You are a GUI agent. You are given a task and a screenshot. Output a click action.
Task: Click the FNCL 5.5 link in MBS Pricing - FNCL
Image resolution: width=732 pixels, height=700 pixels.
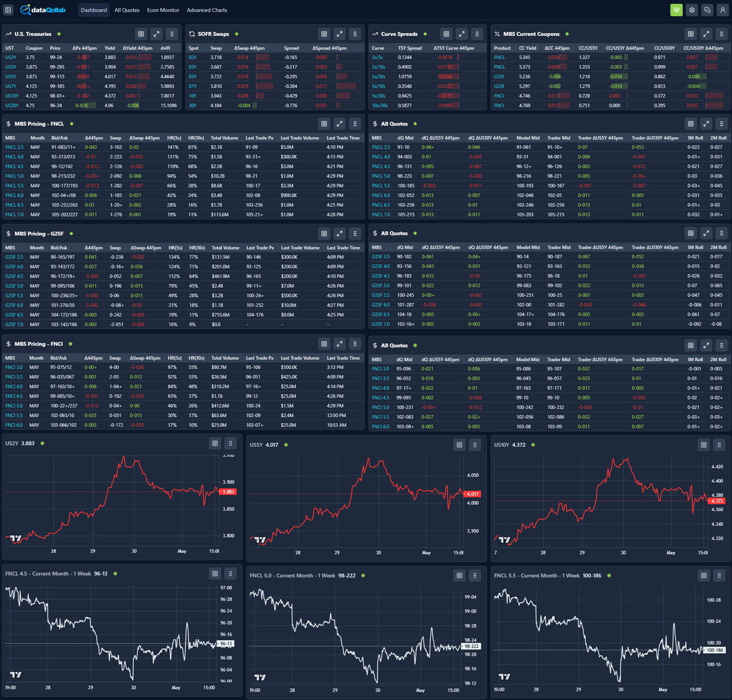15,185
